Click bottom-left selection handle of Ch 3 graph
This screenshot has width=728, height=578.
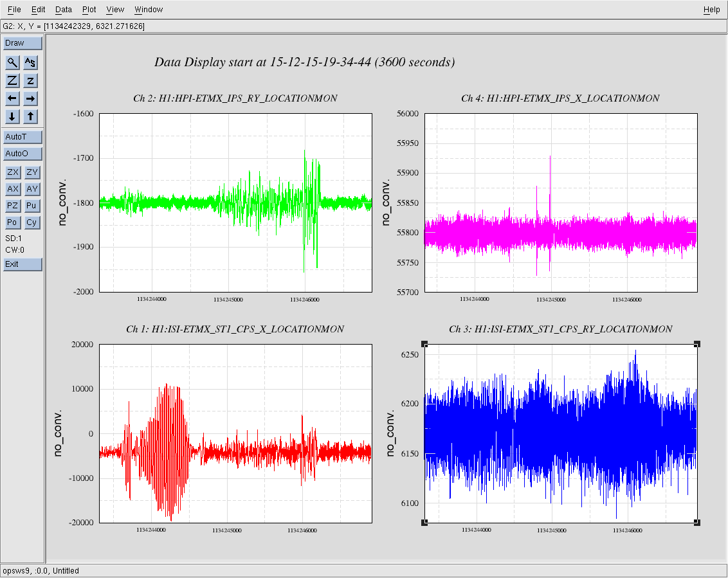[424, 523]
